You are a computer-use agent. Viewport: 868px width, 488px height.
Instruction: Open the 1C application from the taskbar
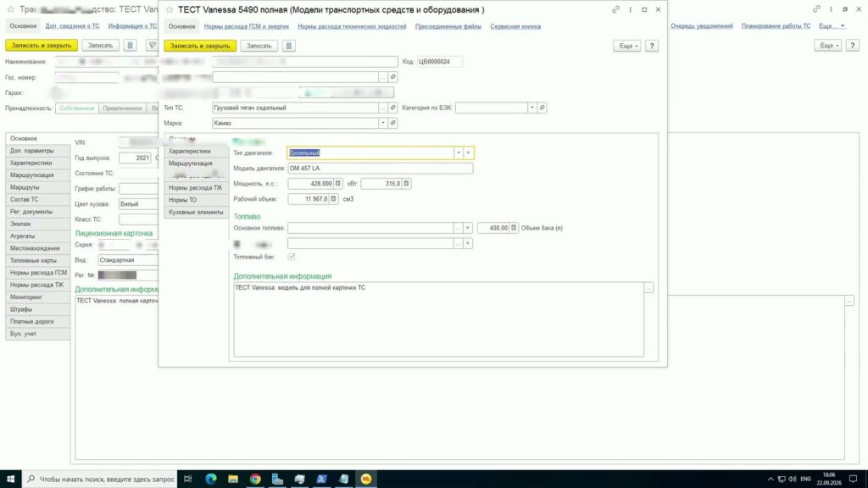pos(366,480)
